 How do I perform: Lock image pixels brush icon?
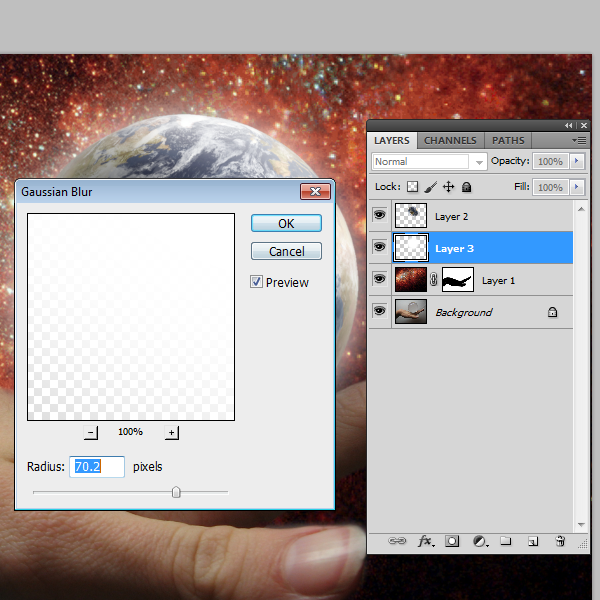coord(430,187)
